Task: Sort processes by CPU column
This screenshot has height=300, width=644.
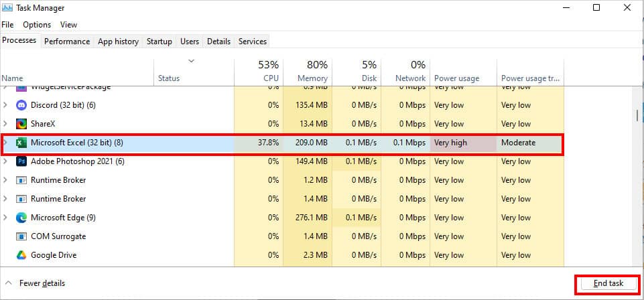Action: [259, 72]
